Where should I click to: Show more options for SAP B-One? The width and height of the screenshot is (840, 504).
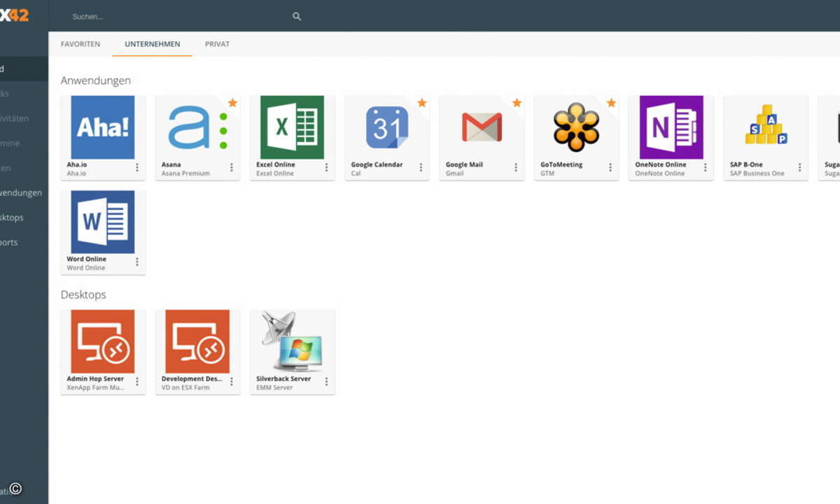pos(800,167)
